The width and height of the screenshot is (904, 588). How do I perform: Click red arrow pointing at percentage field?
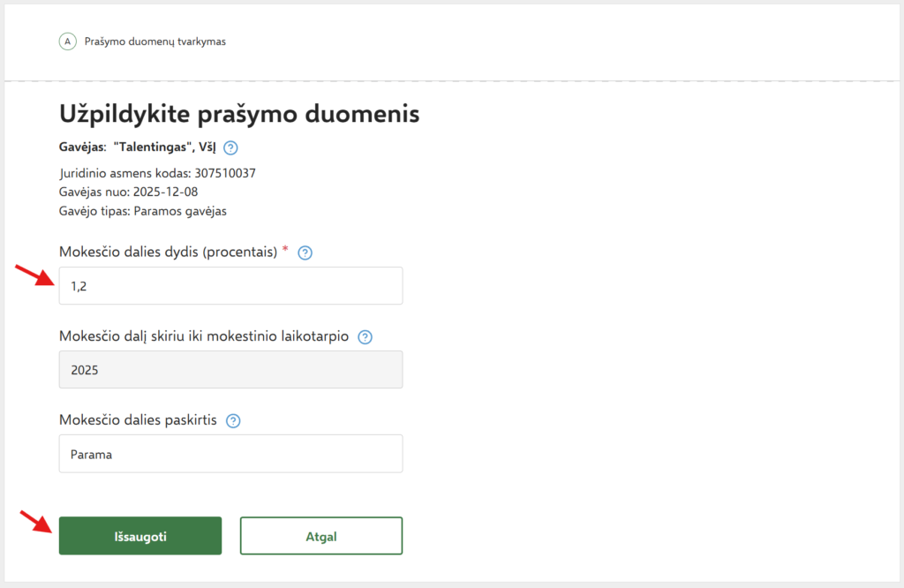point(33,275)
